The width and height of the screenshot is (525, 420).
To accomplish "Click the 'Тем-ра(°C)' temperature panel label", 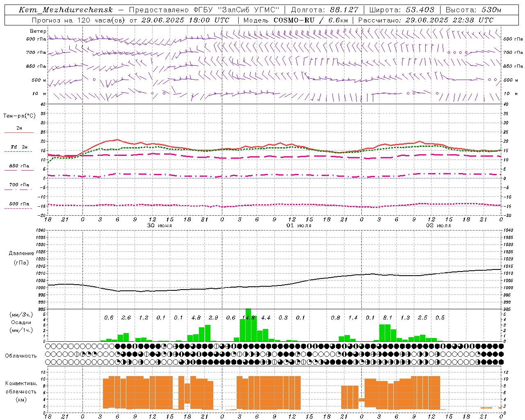I will pos(19,116).
